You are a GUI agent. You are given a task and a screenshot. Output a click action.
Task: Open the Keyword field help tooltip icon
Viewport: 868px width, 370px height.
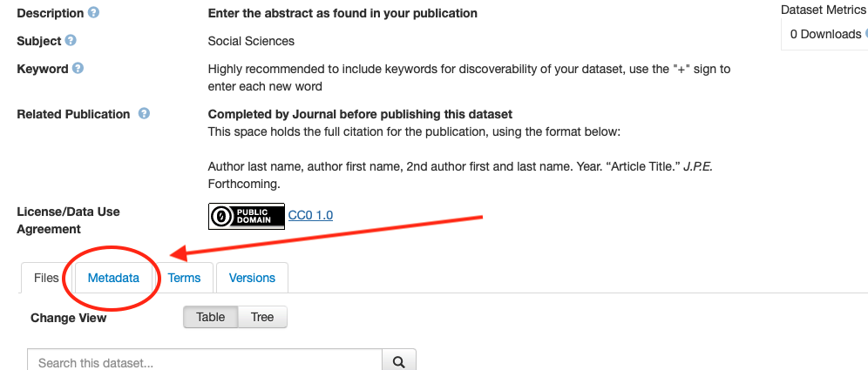(78, 68)
